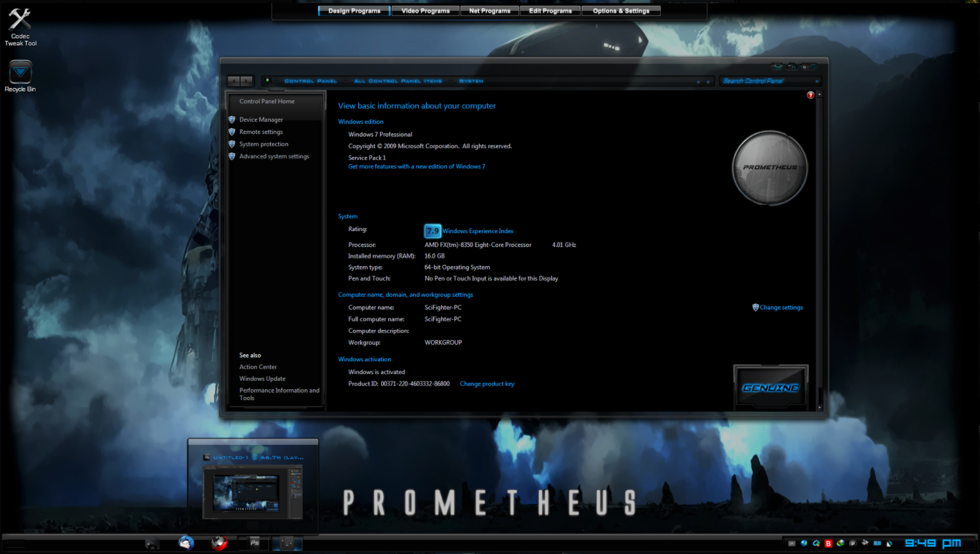Open the Windows Experience Index link
This screenshot has width=980, height=554.
[478, 231]
